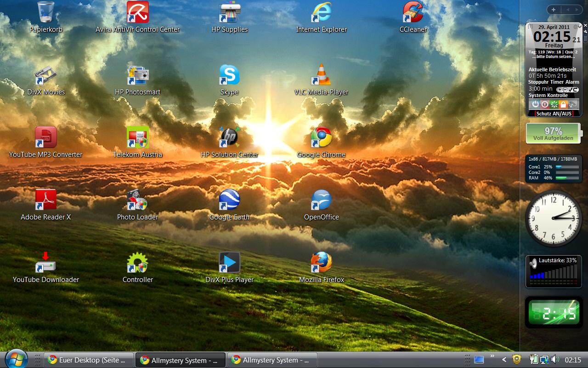588x368 pixels.
Task: Launch Internet Explorer from the desktop
Action: pos(322,17)
